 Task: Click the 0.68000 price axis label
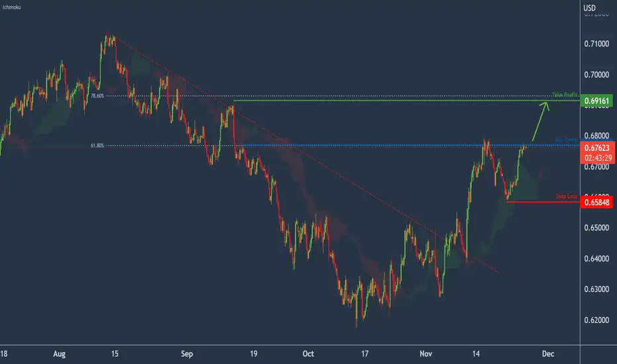coord(596,136)
